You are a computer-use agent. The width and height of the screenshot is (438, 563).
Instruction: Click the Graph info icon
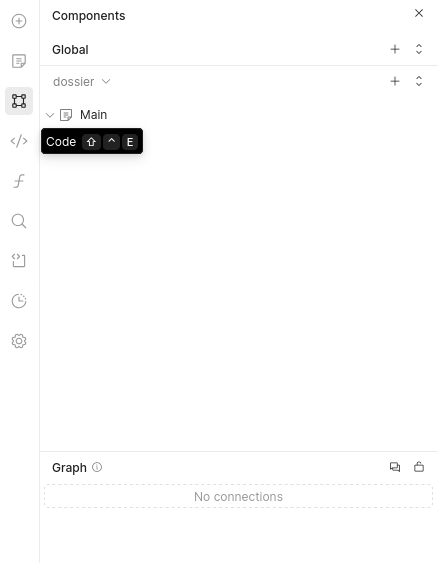97,467
